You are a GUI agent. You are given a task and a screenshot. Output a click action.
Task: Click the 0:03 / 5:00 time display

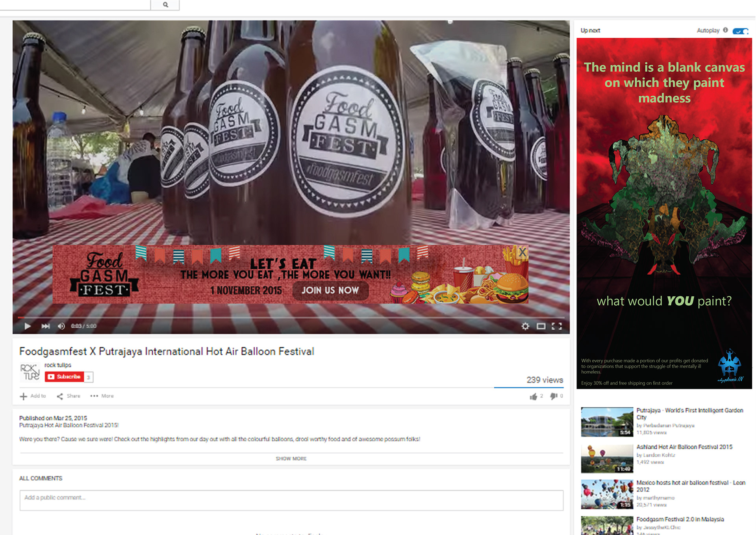coord(83,326)
